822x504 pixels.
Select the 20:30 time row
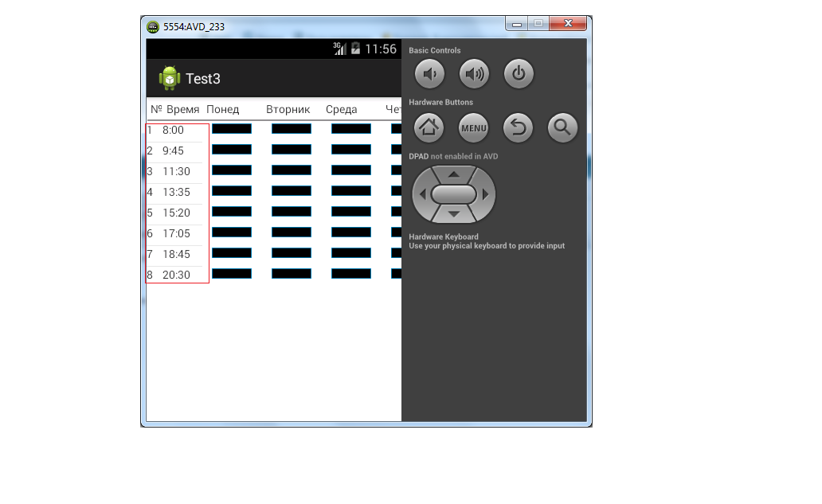coord(174,275)
